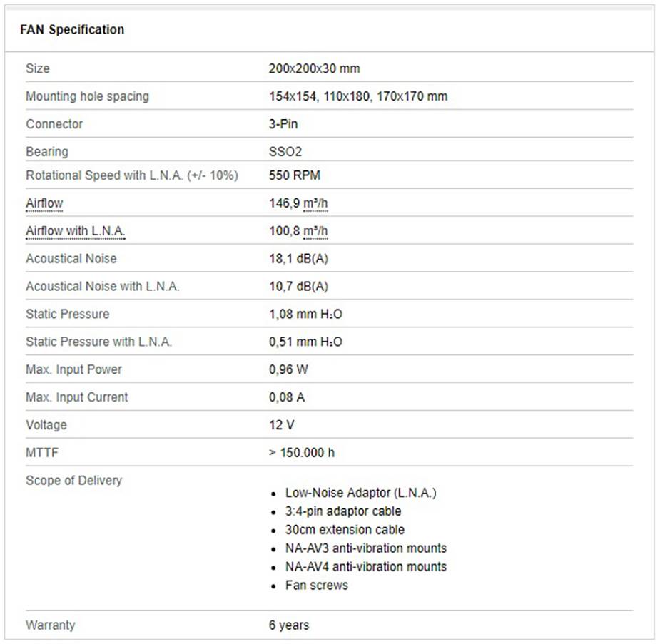Screen dimensions: 660x644
Task: Click the NA-AV3 anti-vibration mounts item
Action: tap(365, 548)
